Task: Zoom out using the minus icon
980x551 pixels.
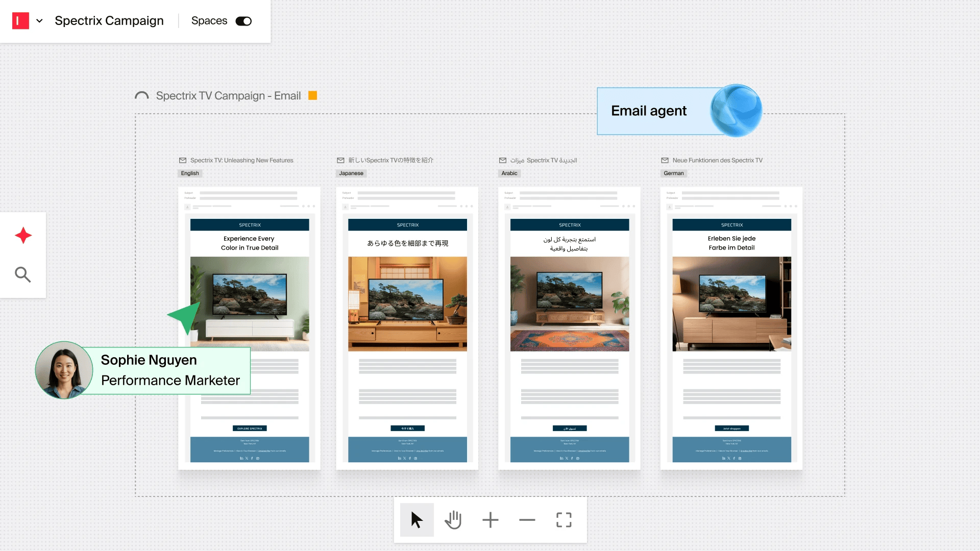Action: click(x=527, y=520)
